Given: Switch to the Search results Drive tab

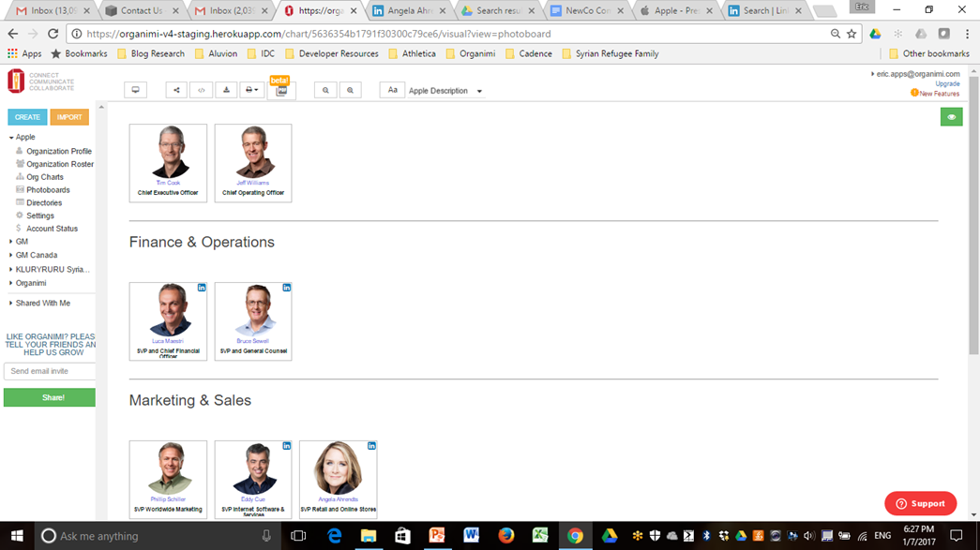Looking at the screenshot, I should click(498, 10).
